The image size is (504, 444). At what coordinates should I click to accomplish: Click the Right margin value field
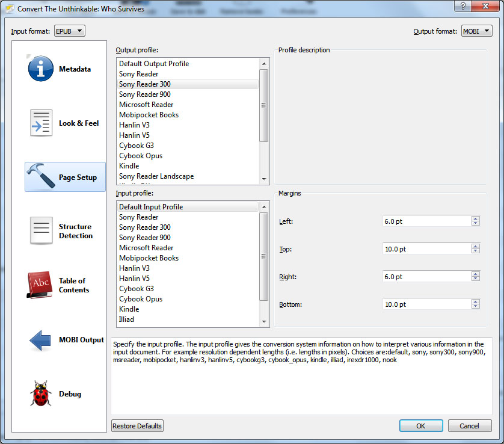pos(427,277)
